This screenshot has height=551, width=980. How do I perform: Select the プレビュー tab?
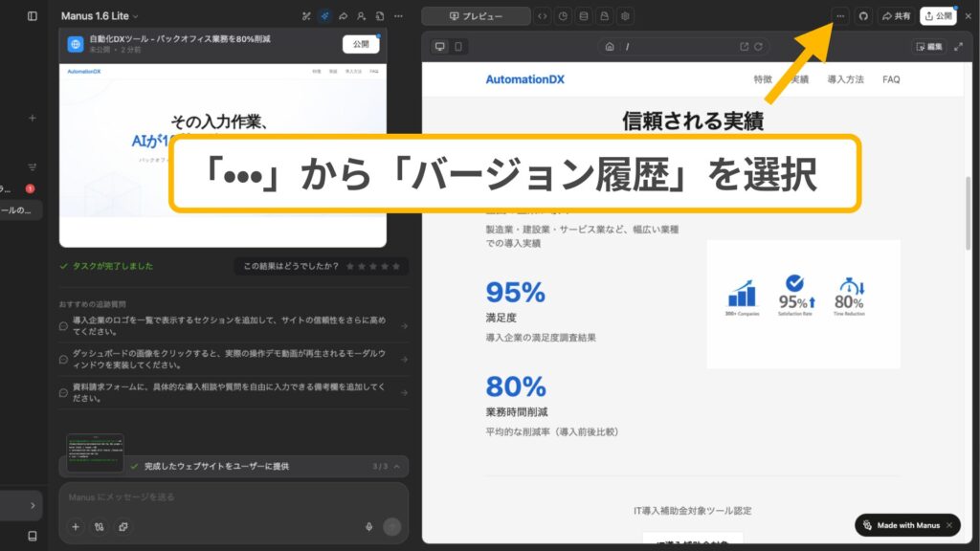477,16
